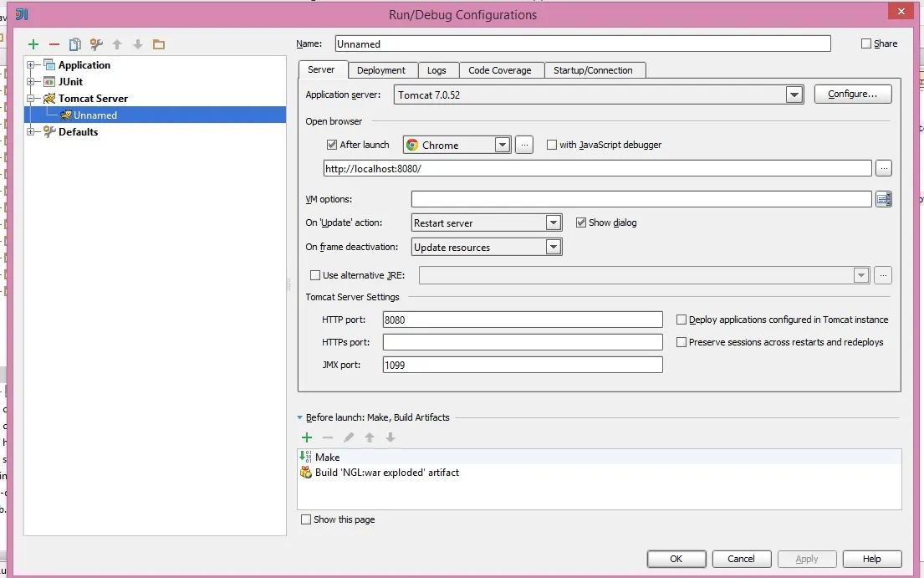Open URL ellipsis button beside localhost field

click(x=883, y=168)
